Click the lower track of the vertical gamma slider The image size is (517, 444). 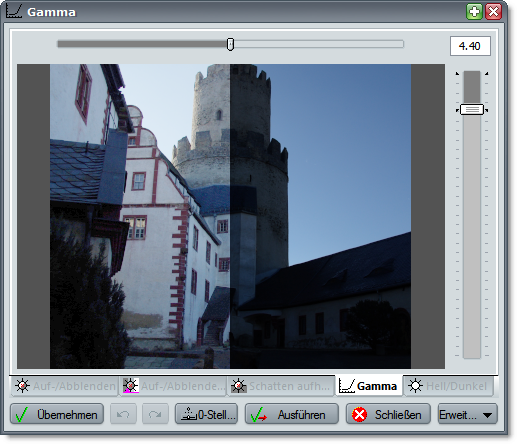(x=472, y=237)
